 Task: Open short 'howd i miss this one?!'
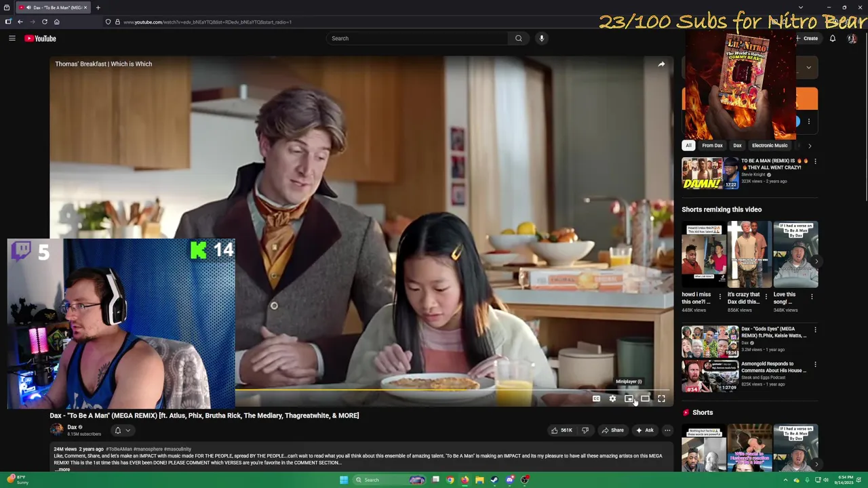[703, 255]
